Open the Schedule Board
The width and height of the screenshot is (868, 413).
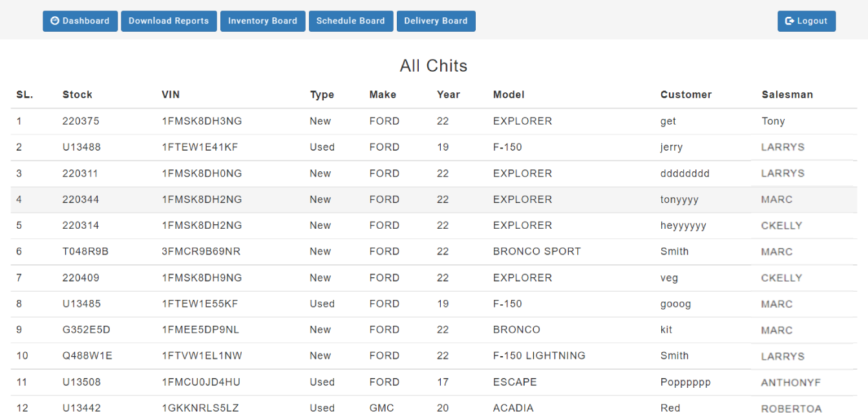pos(350,21)
